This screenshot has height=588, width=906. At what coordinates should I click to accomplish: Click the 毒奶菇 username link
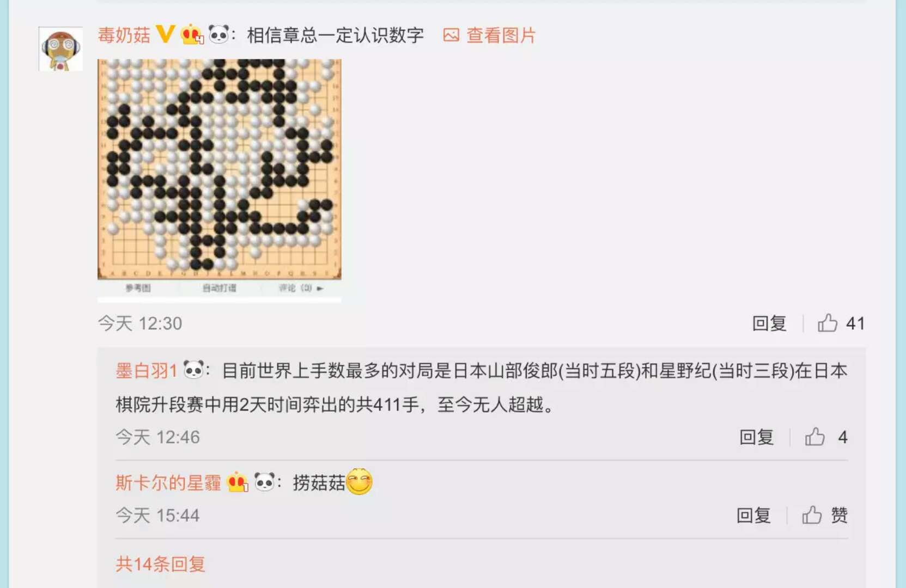[124, 35]
